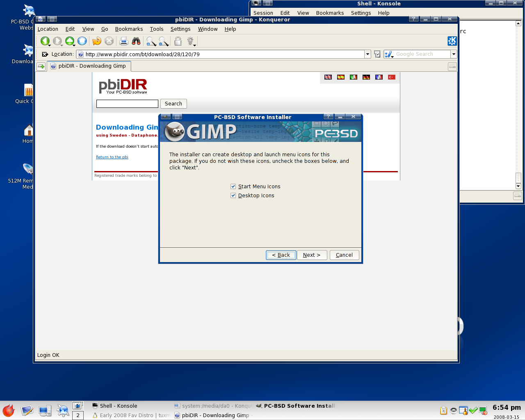Viewport: 525px width, 420px height.
Task: Click the KDE gear logo in Konqueror toolbar
Action: coord(452,41)
